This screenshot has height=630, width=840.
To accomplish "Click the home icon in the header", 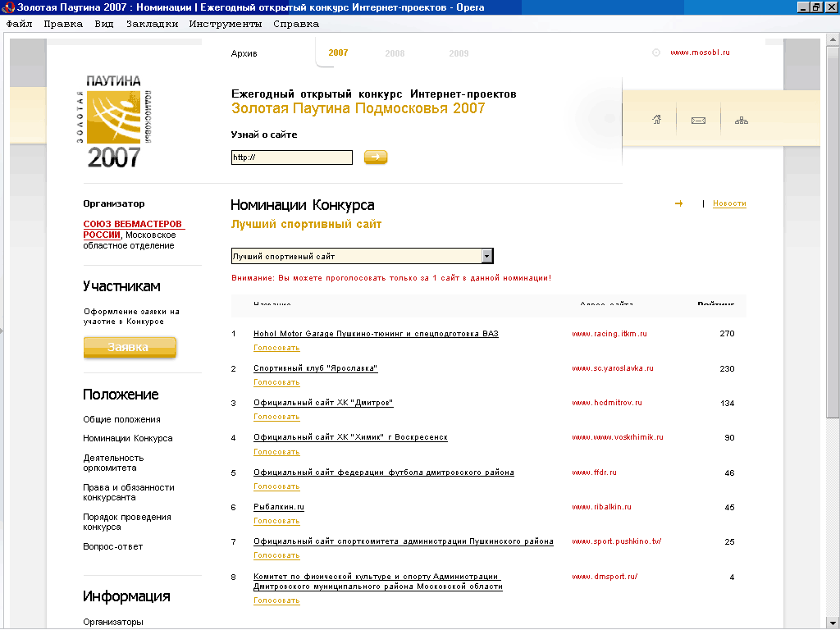I will [656, 121].
